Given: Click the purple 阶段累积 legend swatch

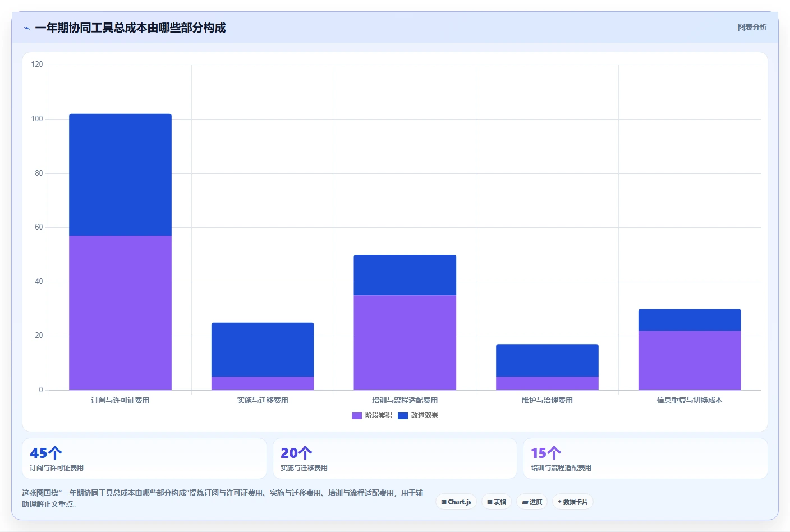Looking at the screenshot, I should 357,416.
